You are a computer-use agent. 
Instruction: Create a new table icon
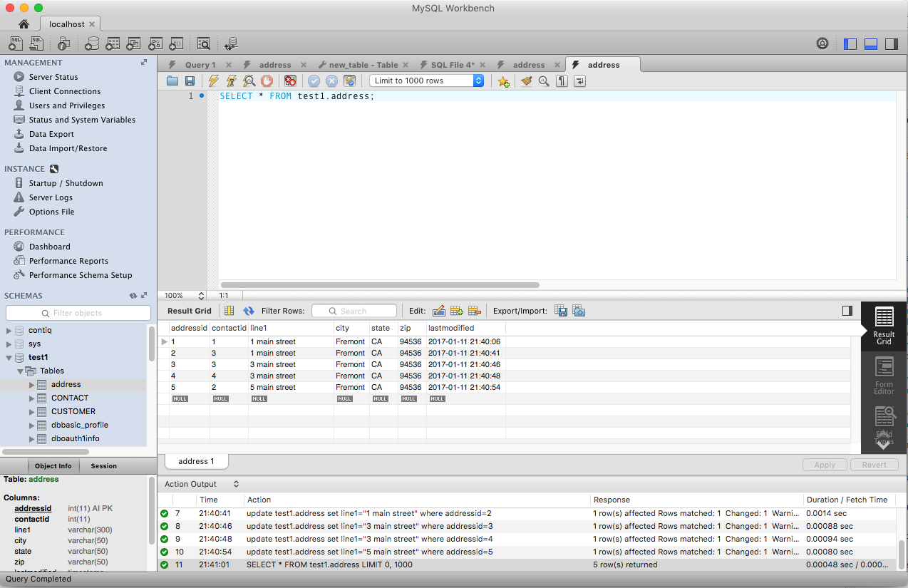(x=113, y=43)
